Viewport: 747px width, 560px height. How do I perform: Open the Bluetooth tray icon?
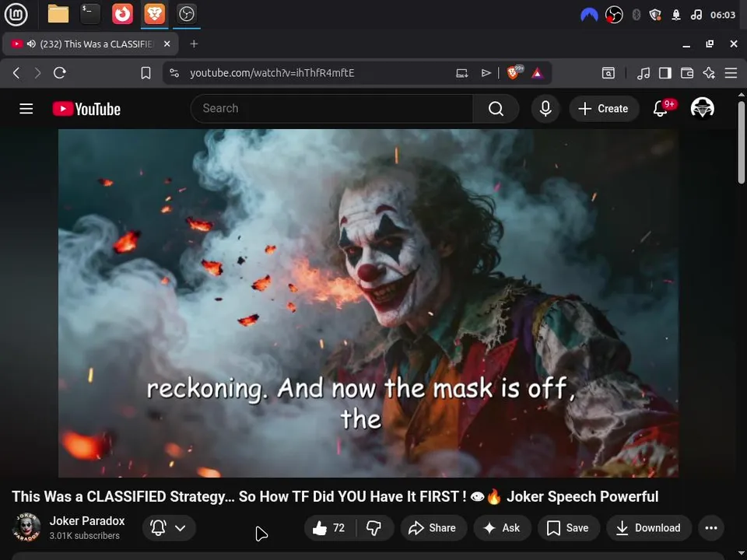(636, 16)
